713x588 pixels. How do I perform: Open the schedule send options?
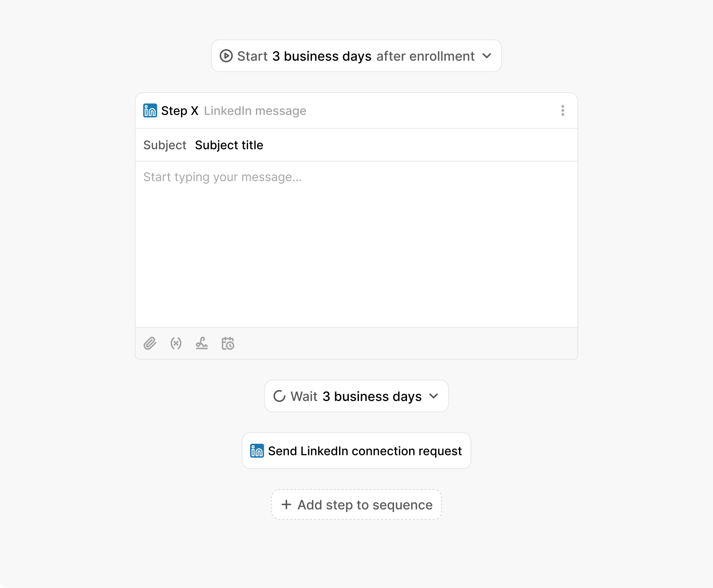(228, 344)
